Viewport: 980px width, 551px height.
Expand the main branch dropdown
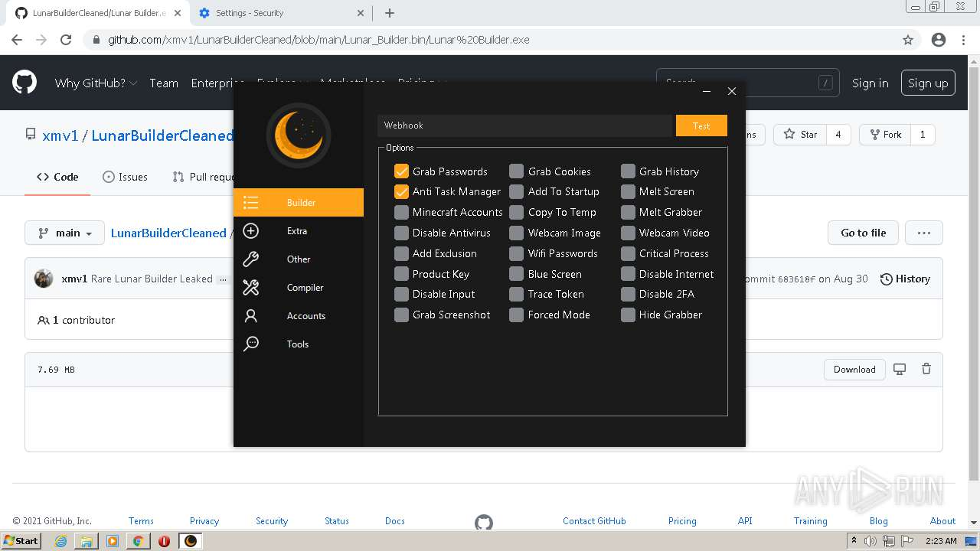[64, 233]
